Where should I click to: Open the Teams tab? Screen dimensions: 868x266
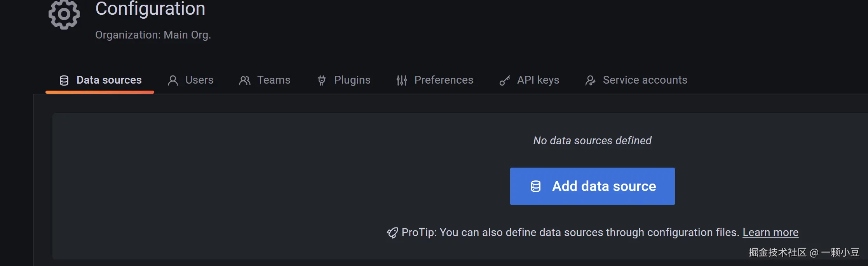(274, 80)
